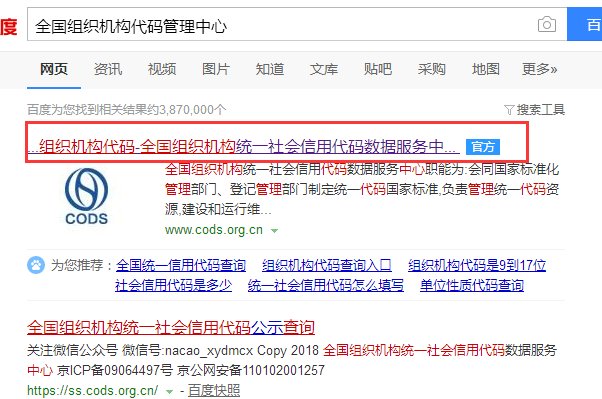602x399 pixels.
Task: Expand the arrow beside ss.cods.org.cn
Action: coord(169,392)
